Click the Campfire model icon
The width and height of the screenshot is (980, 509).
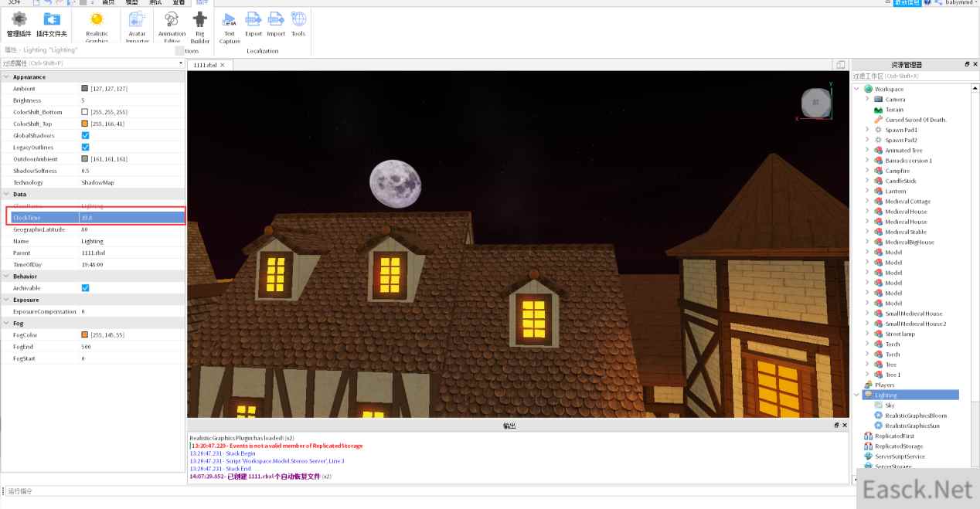tap(878, 171)
